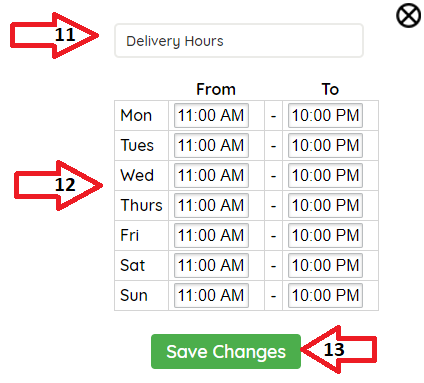Save the delivery hours changes
424x383 pixels.
coord(226,351)
